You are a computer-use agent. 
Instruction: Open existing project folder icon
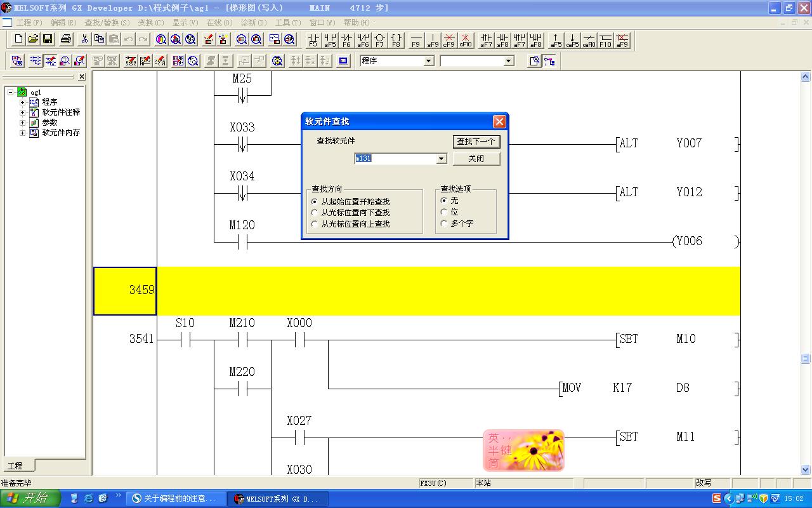coord(33,39)
